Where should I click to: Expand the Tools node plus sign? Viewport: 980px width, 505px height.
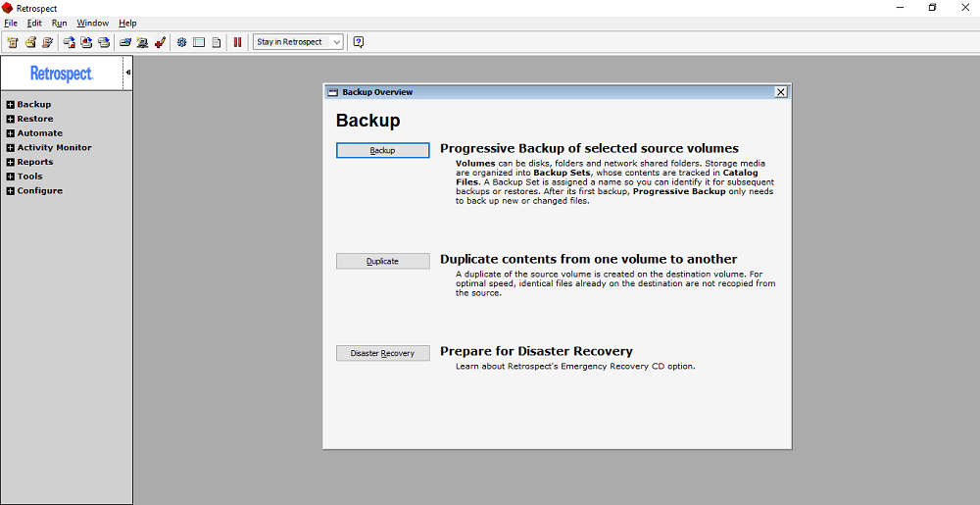coord(10,177)
